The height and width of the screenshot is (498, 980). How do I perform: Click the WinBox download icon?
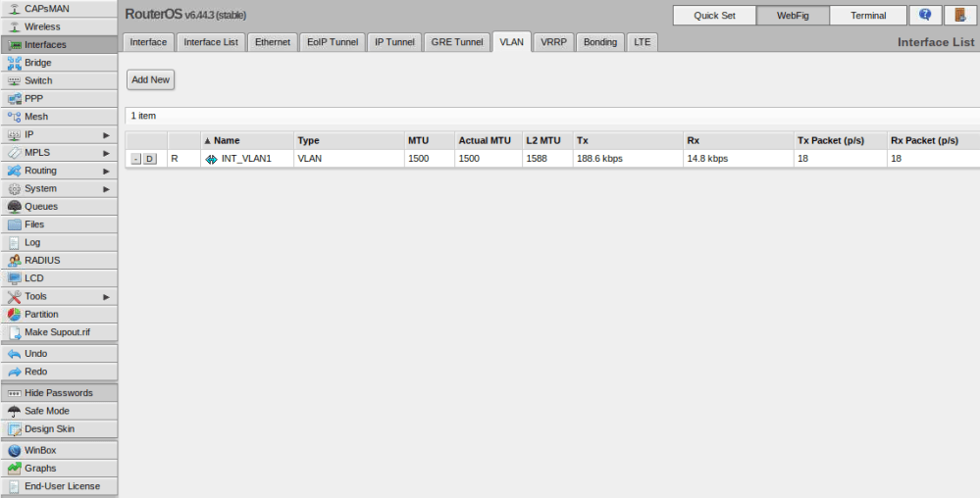(15, 451)
